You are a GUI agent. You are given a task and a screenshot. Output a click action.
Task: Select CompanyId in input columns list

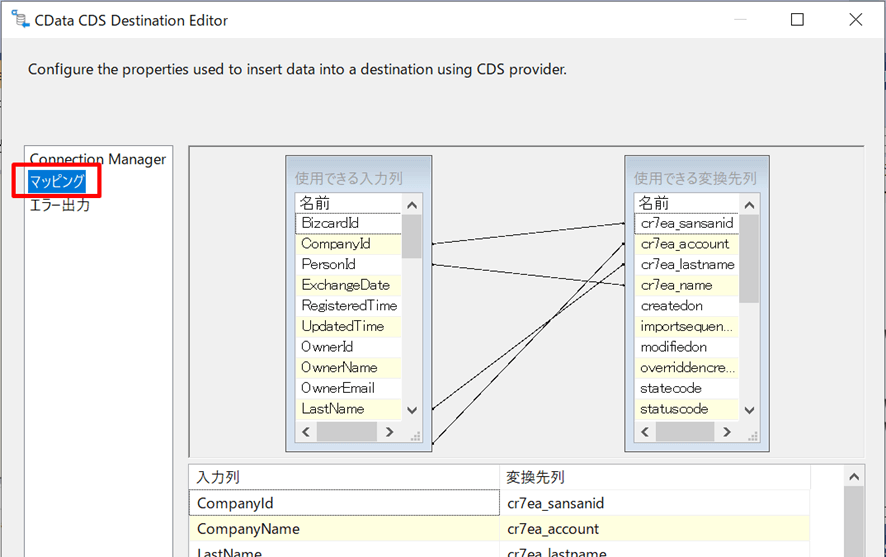348,244
